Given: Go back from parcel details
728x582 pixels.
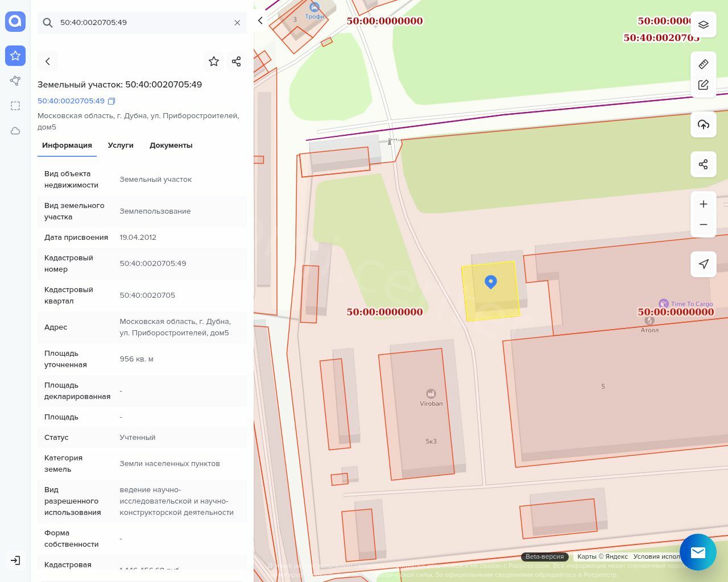Looking at the screenshot, I should coord(48,61).
